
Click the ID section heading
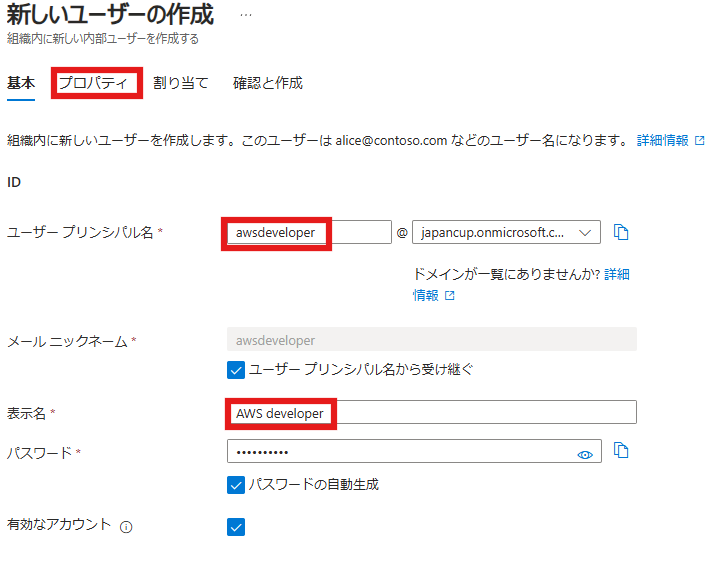(14, 182)
